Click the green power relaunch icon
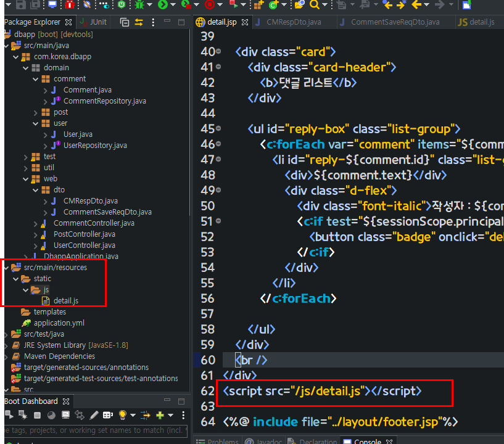Viewport: 504px width, 444px height. pos(122,4)
